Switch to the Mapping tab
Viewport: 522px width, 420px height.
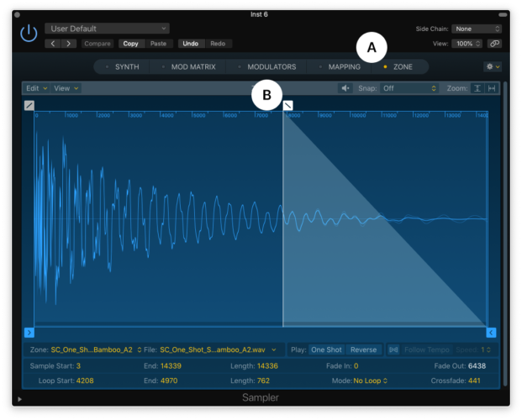(344, 66)
